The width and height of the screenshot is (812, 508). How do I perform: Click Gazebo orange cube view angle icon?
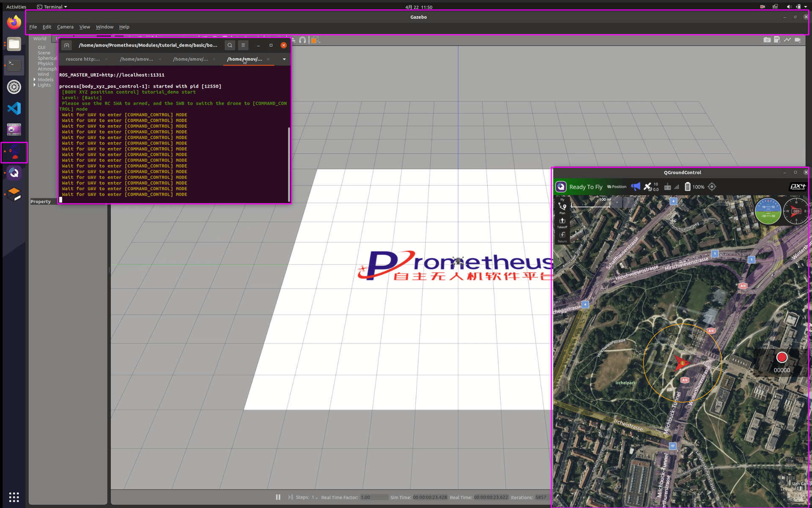tap(315, 40)
